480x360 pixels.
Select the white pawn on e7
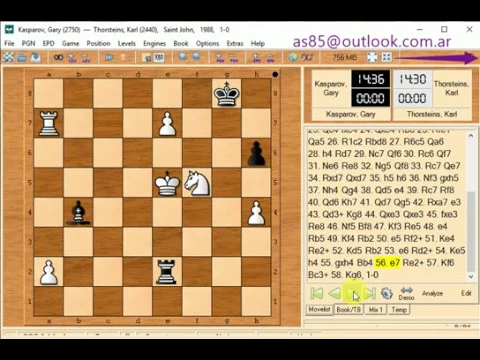(x=167, y=123)
